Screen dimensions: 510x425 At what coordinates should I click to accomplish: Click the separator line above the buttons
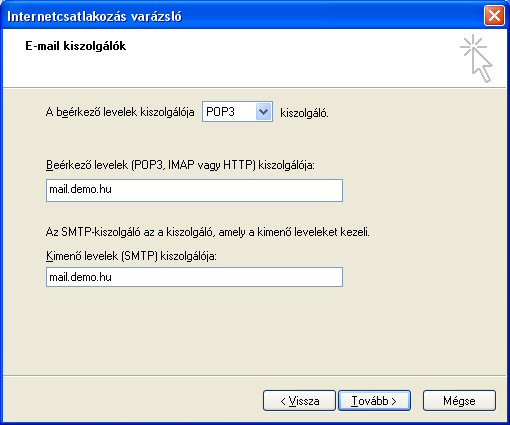point(255,376)
